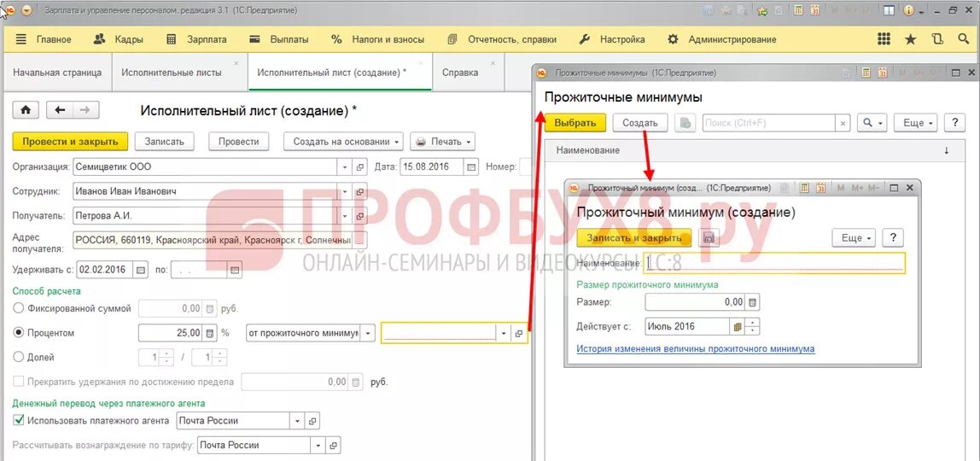The image size is (980, 461).
Task: Open the Налоги и взносы section
Action: point(378,39)
